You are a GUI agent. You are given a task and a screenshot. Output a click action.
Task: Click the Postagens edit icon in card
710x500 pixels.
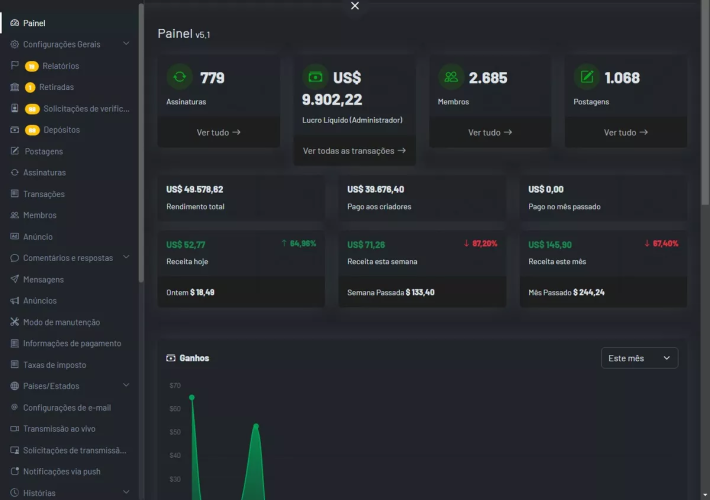coord(587,77)
